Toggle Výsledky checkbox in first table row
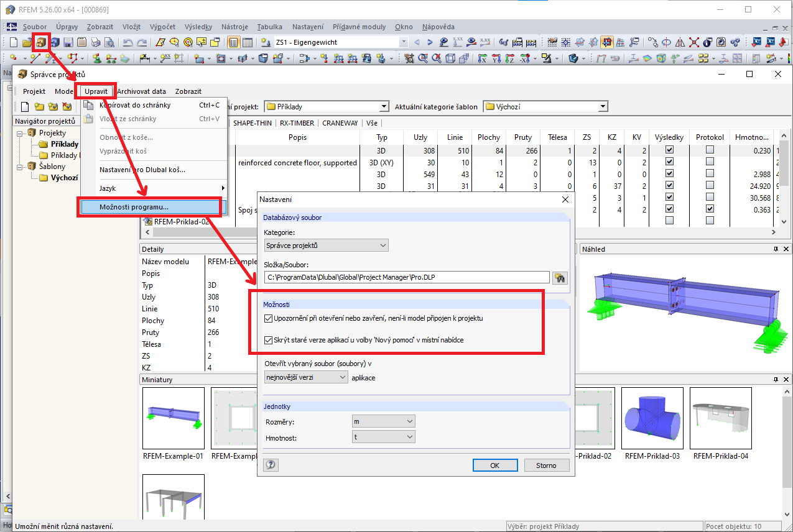 (669, 150)
